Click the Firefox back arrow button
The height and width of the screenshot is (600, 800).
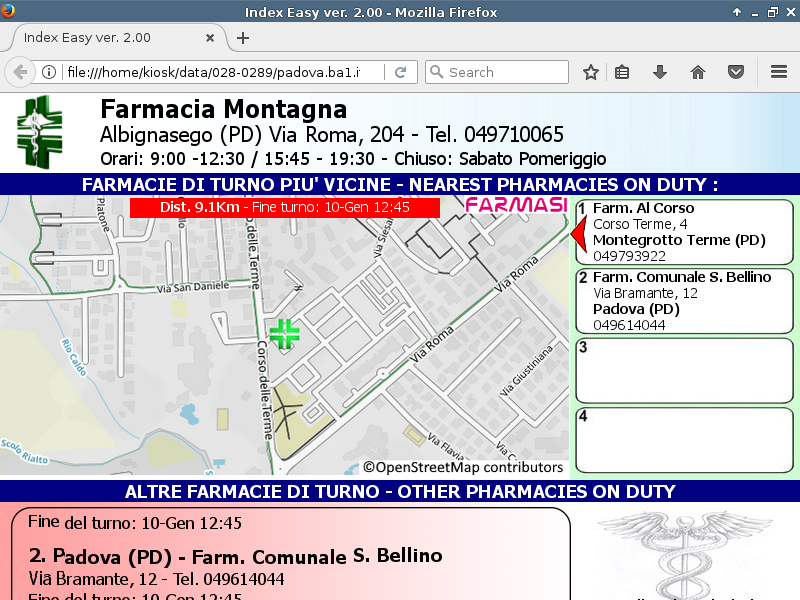19,72
